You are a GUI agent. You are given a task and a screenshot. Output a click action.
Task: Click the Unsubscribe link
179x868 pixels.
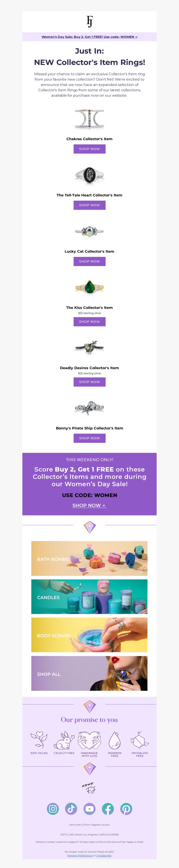pos(104,855)
